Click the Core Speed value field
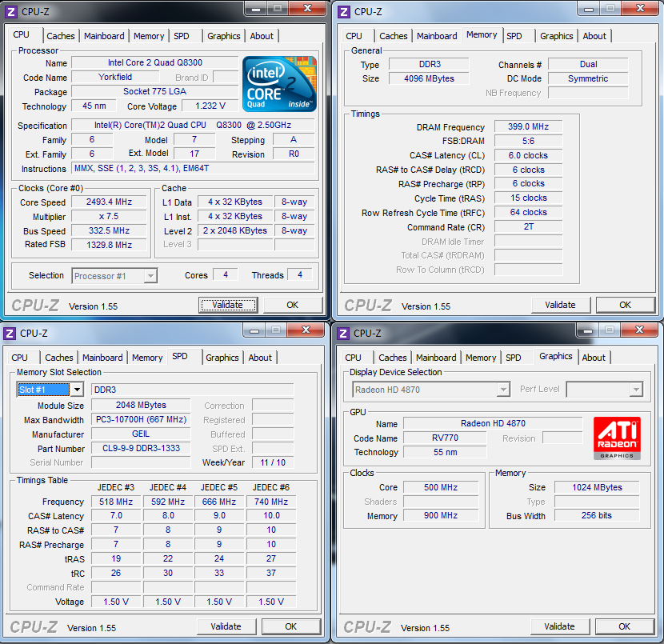Screen dimensions: 664x644 [x=109, y=202]
